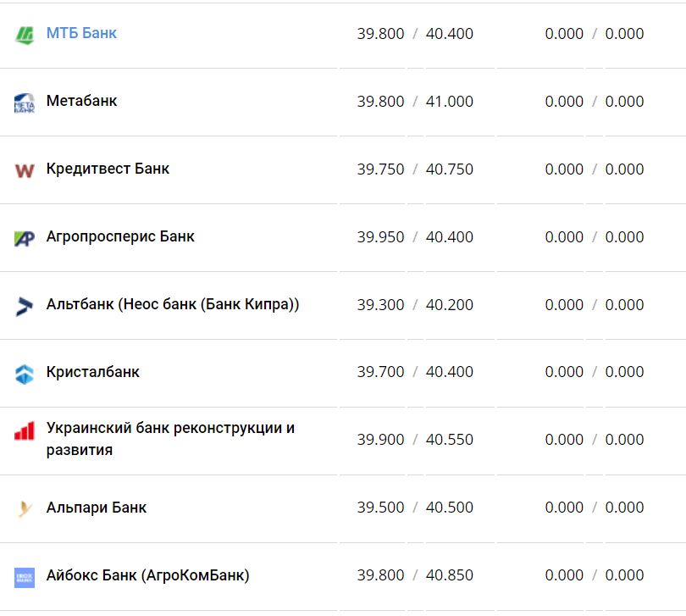Select Агропросперис Банк name text

[x=120, y=236]
